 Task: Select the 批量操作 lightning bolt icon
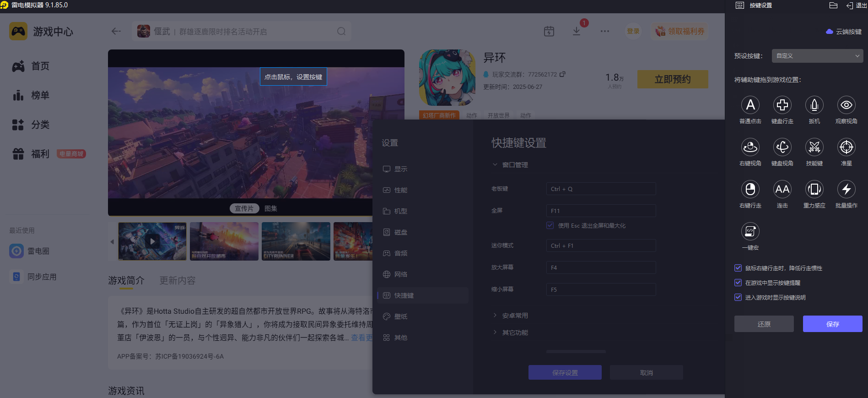(x=846, y=189)
